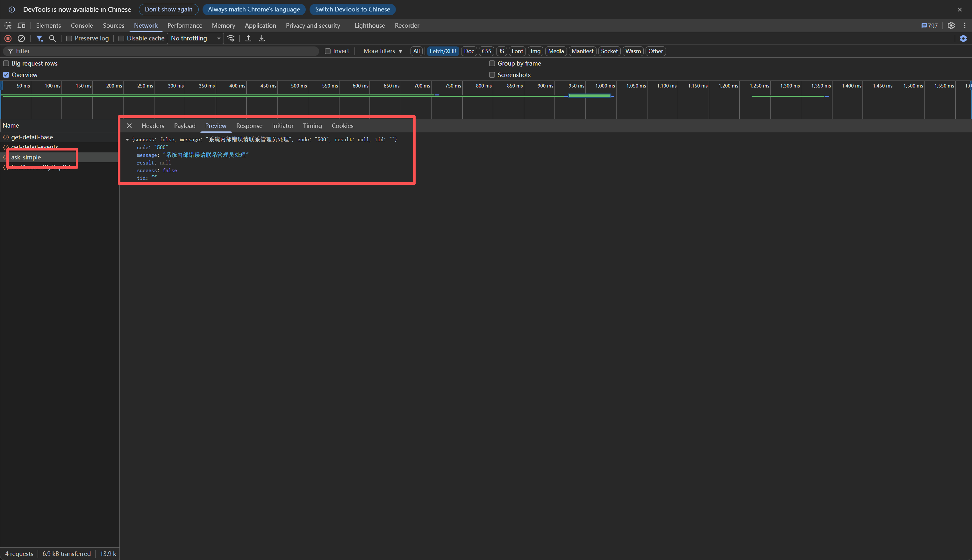972x560 pixels.
Task: Click into the Filter text field
Action: (162, 51)
